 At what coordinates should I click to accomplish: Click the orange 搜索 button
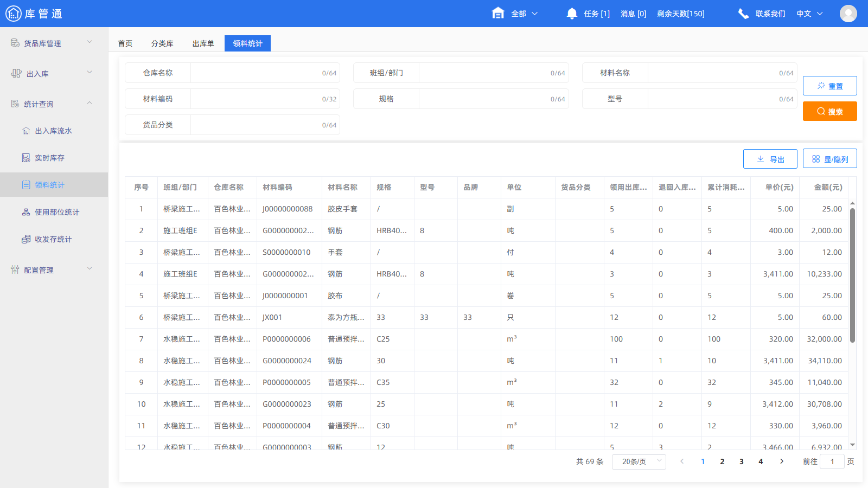click(829, 111)
